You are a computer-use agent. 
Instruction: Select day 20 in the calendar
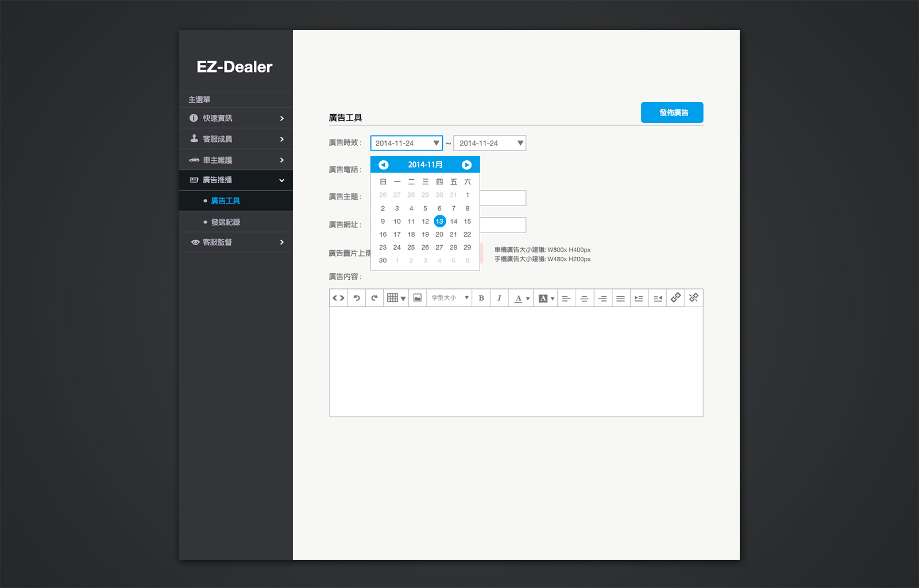(x=439, y=234)
